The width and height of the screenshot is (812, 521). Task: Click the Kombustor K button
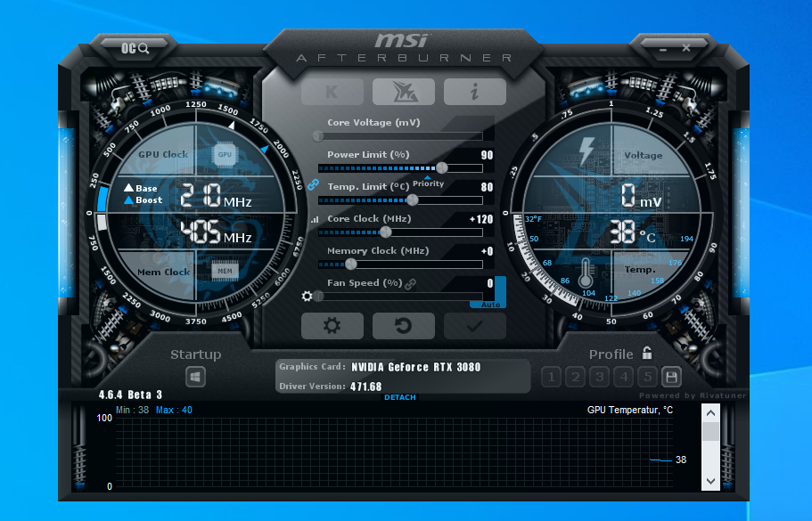pos(332,92)
